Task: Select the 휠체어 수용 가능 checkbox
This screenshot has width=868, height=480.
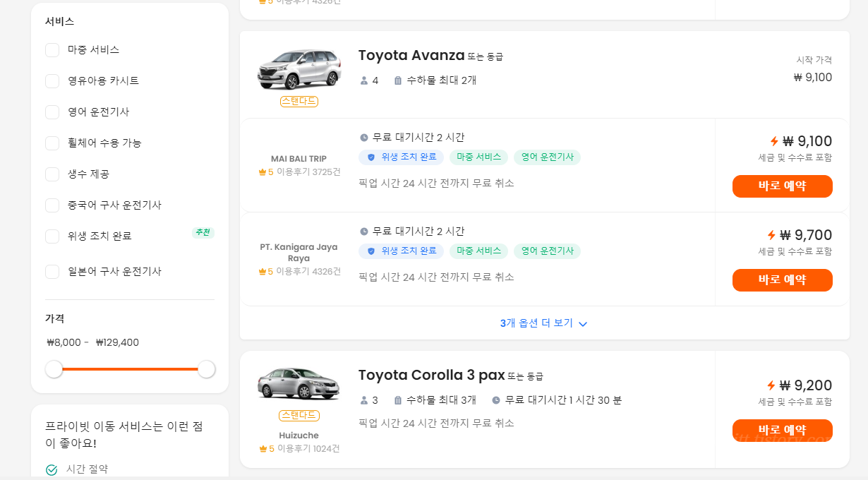Action: 52,143
